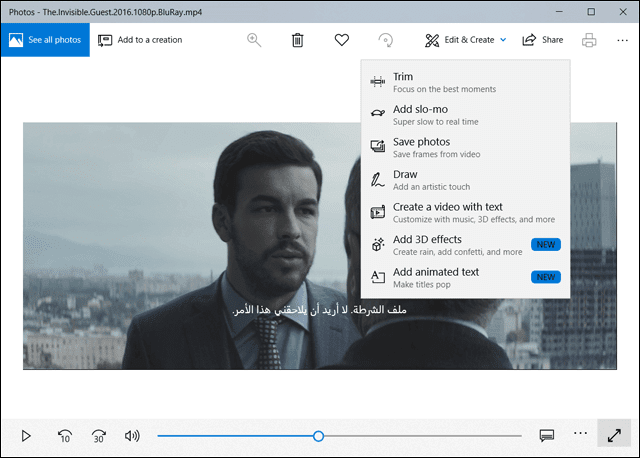640x458 pixels.
Task: Click the print icon
Action: tap(590, 40)
